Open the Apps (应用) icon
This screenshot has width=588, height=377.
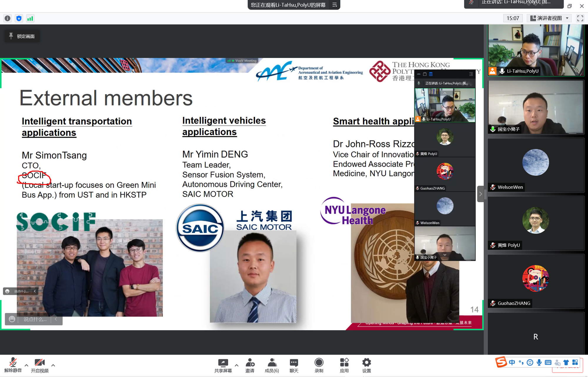pos(344,365)
